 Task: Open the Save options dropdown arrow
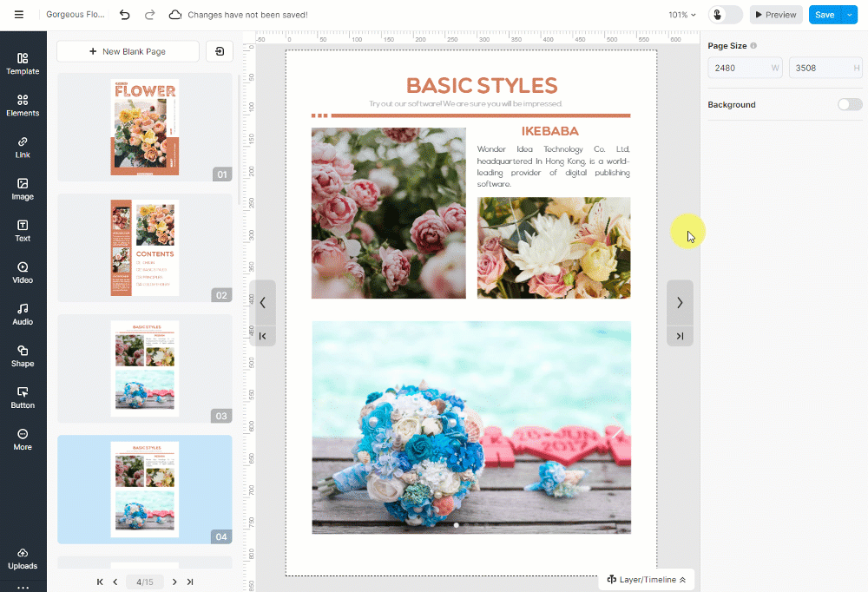click(849, 15)
